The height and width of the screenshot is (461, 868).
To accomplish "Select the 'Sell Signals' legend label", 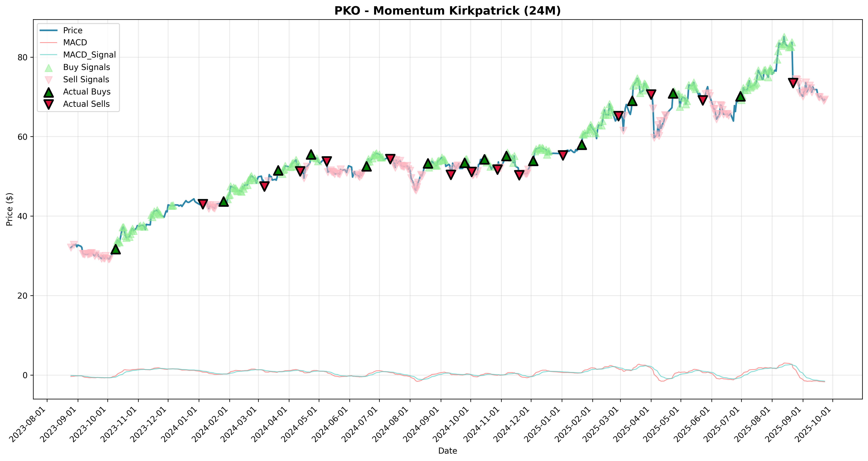I will coord(86,79).
